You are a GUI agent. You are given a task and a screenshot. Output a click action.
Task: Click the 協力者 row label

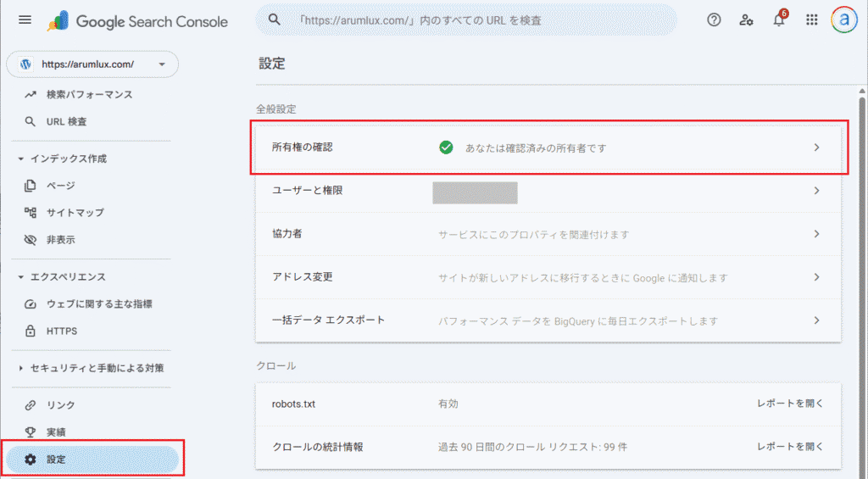coord(287,234)
